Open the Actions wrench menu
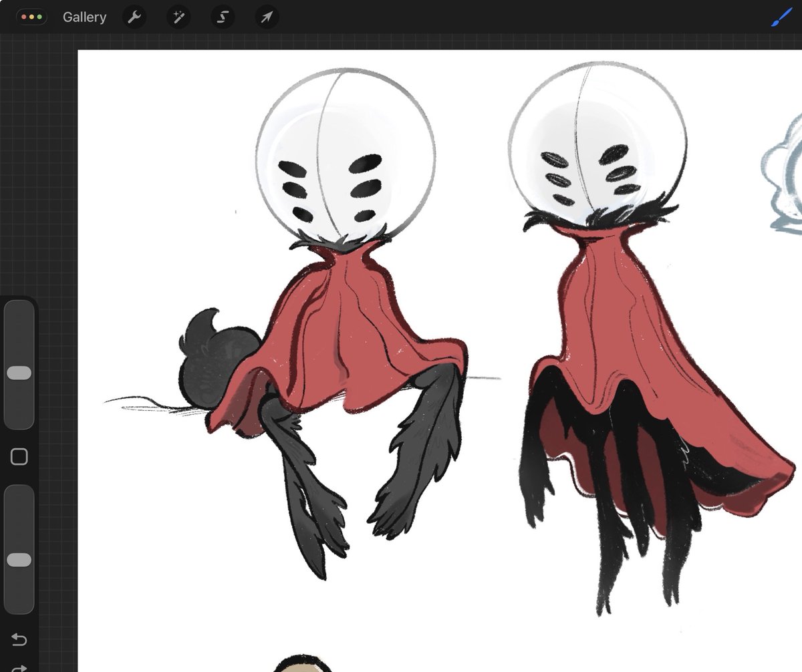802x672 pixels. (134, 17)
